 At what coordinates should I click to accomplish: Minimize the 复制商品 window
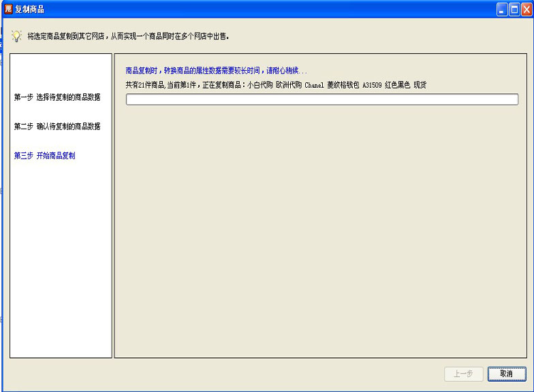pos(501,10)
